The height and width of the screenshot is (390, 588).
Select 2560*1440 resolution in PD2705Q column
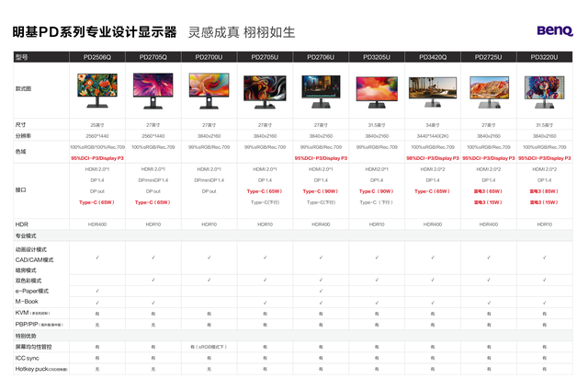tap(153, 136)
